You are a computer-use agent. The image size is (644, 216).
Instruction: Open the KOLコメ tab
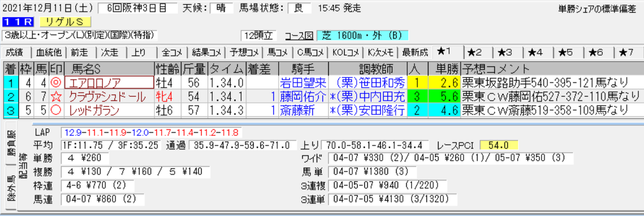[346, 52]
